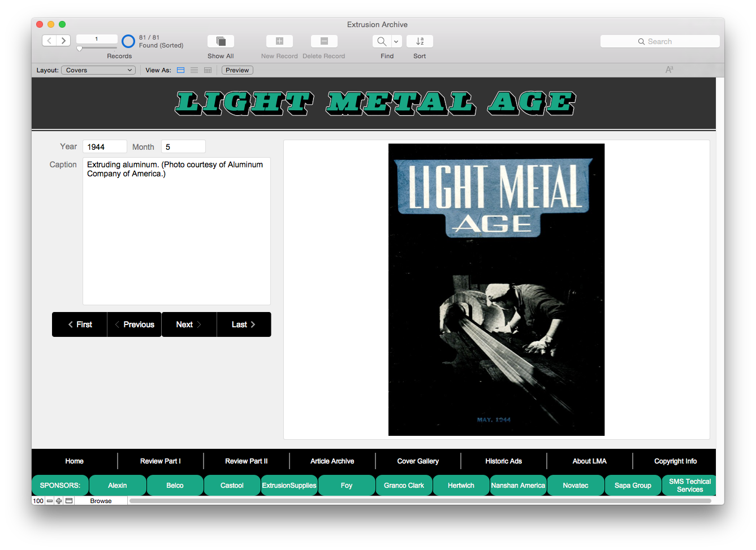Zoom in with the status bar plus icon
This screenshot has width=756, height=550.
click(59, 501)
